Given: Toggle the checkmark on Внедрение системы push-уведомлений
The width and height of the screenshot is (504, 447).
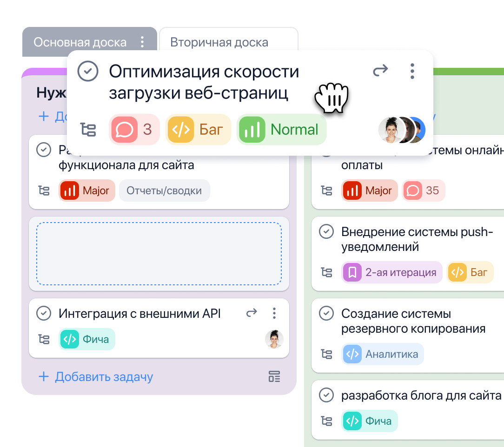Looking at the screenshot, I should [x=327, y=232].
